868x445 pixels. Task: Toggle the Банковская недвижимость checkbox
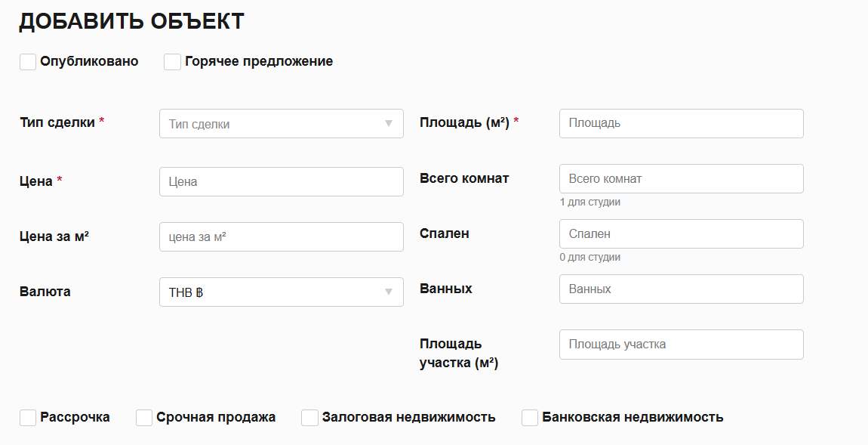coord(530,418)
